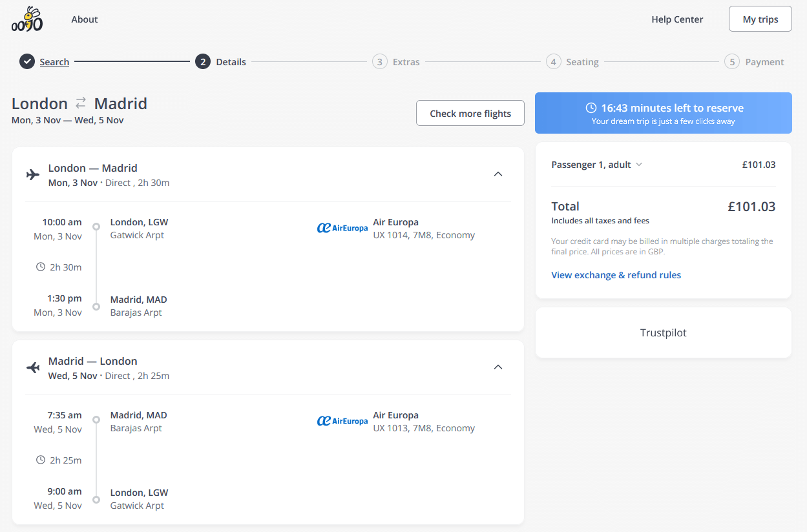Open View exchange & refund rules

616,275
